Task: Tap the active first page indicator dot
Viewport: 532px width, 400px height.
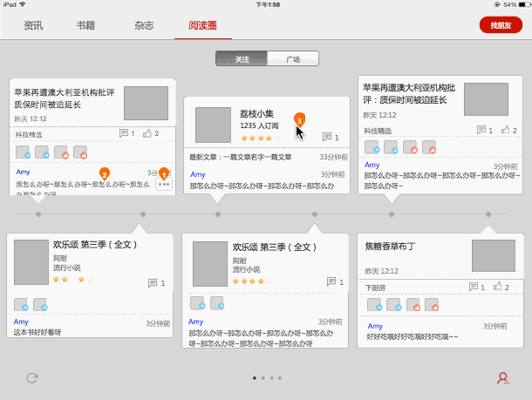Action: [255, 378]
